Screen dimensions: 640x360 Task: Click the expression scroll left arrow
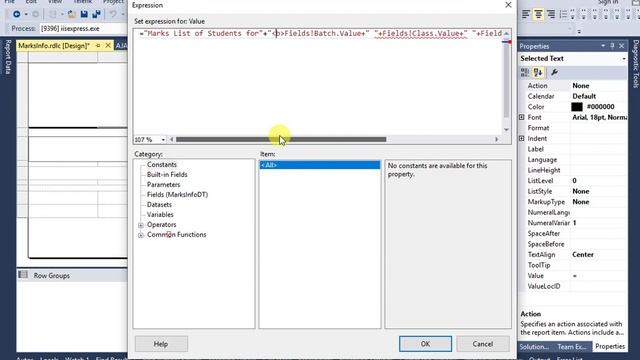click(171, 140)
